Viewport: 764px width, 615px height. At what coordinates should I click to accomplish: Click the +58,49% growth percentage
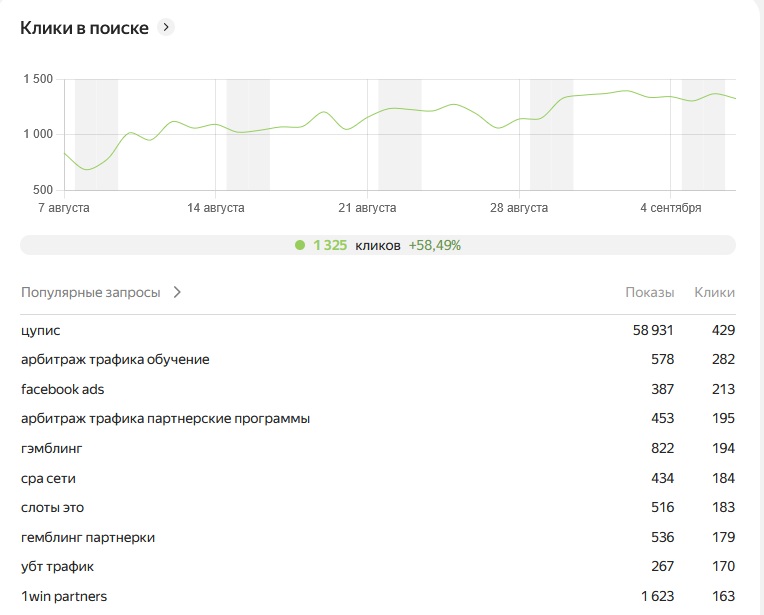tap(435, 245)
